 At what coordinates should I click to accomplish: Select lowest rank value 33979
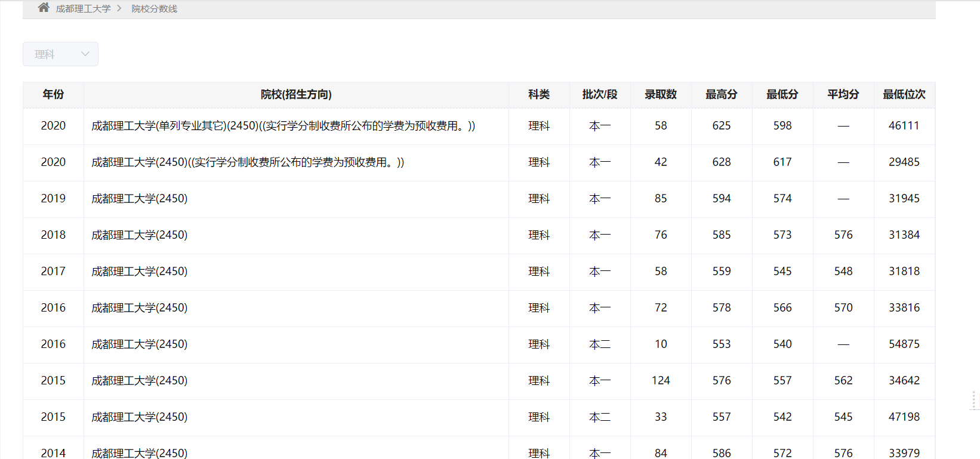[x=904, y=453]
